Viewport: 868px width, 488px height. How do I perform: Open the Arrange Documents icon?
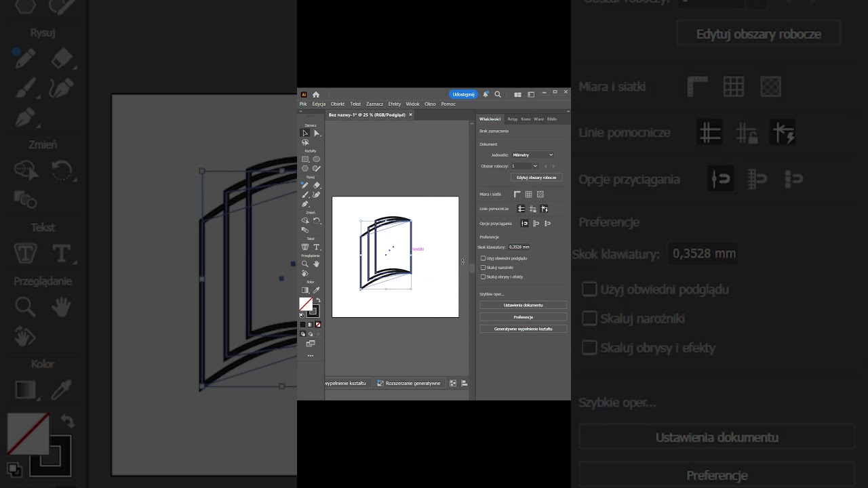pos(517,95)
